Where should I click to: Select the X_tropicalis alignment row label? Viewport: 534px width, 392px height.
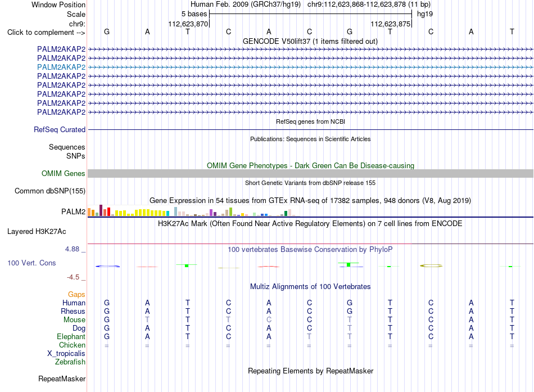(66, 354)
